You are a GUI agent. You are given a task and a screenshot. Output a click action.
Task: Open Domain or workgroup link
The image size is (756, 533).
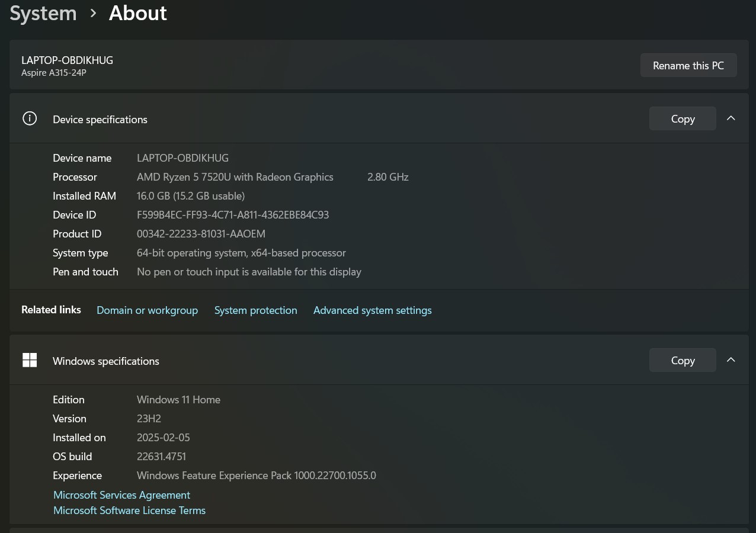pyautogui.click(x=147, y=310)
